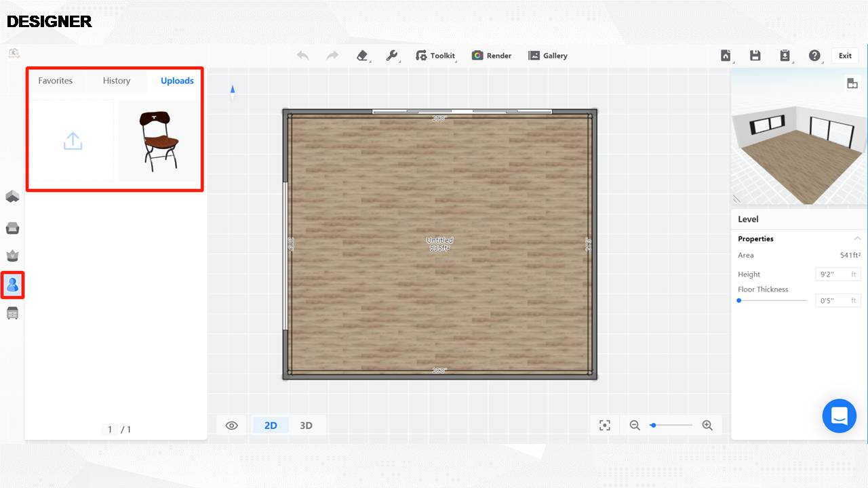Screen dimensions: 868x488
Task: Click the upload model icon tile
Action: (x=73, y=141)
